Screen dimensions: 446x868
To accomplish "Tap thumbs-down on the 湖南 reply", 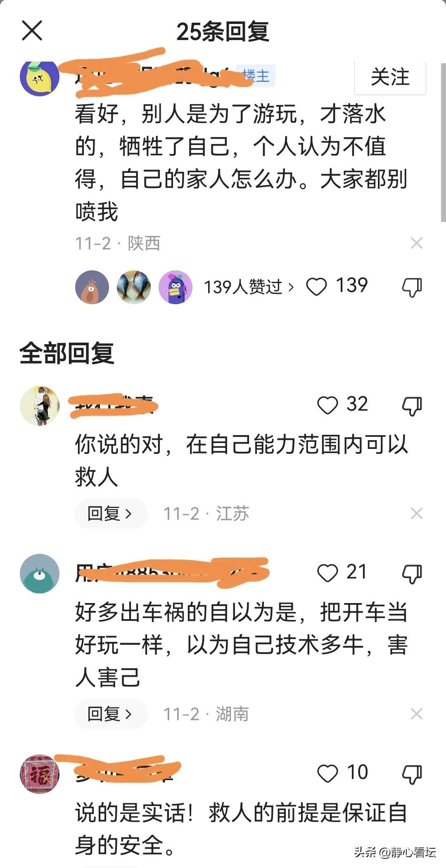I will (412, 574).
